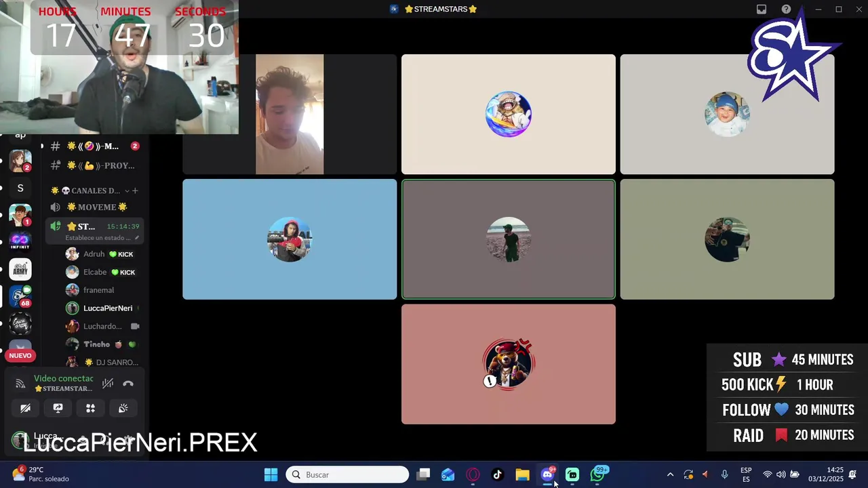Open server with cartoon boy avatar

[20, 215]
